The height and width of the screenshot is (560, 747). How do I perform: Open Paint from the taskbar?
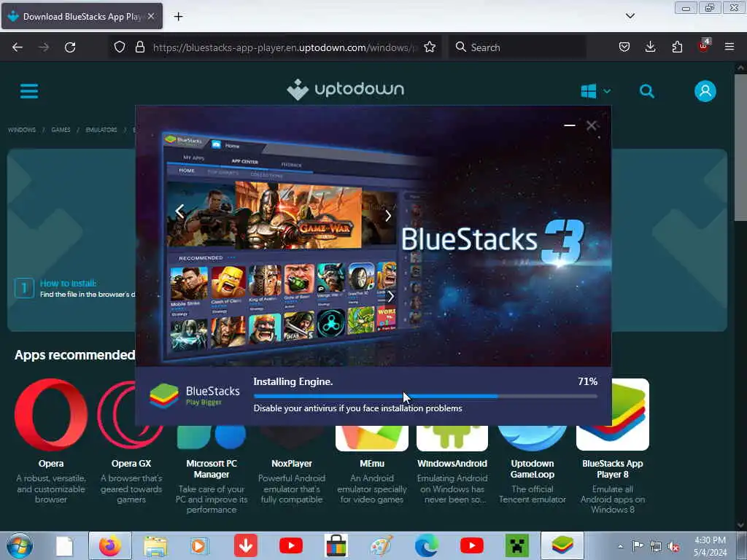pyautogui.click(x=381, y=545)
